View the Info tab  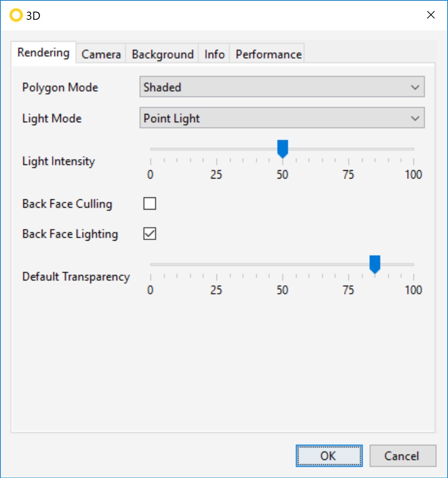click(214, 54)
